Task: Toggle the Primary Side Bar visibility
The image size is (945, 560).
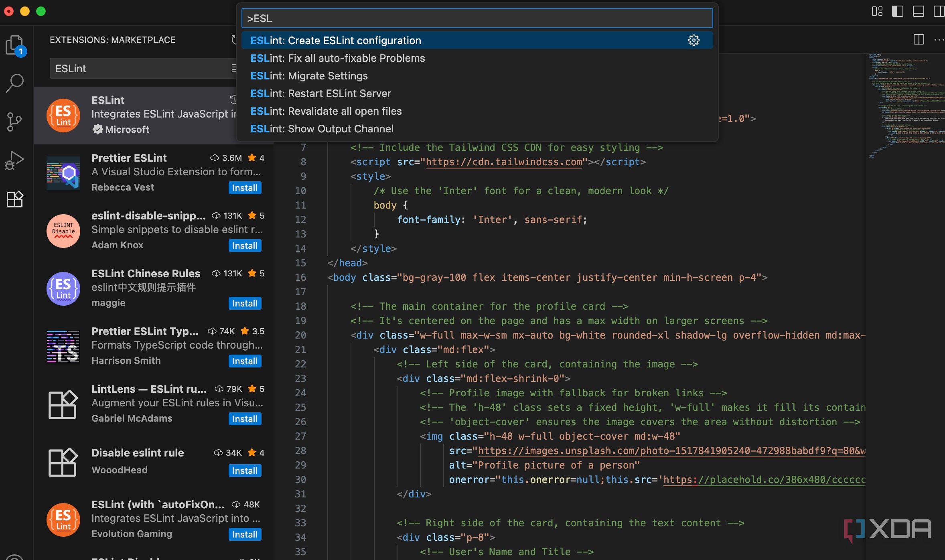Action: pyautogui.click(x=898, y=11)
